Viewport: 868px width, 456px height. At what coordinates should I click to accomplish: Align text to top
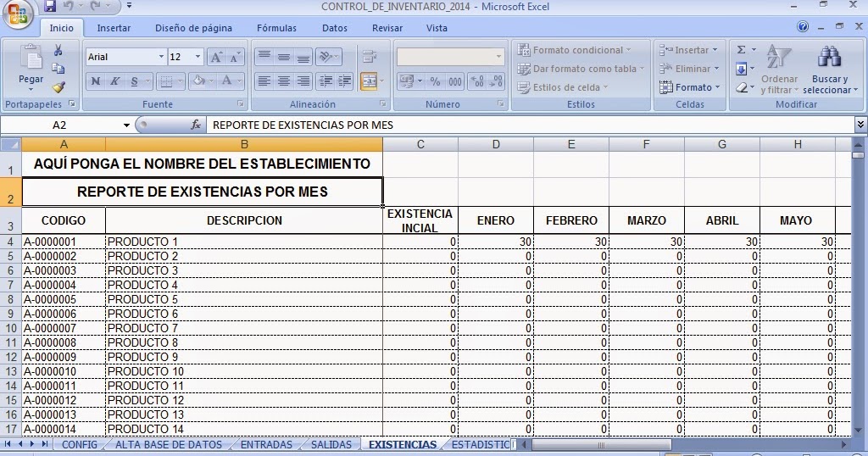point(264,57)
